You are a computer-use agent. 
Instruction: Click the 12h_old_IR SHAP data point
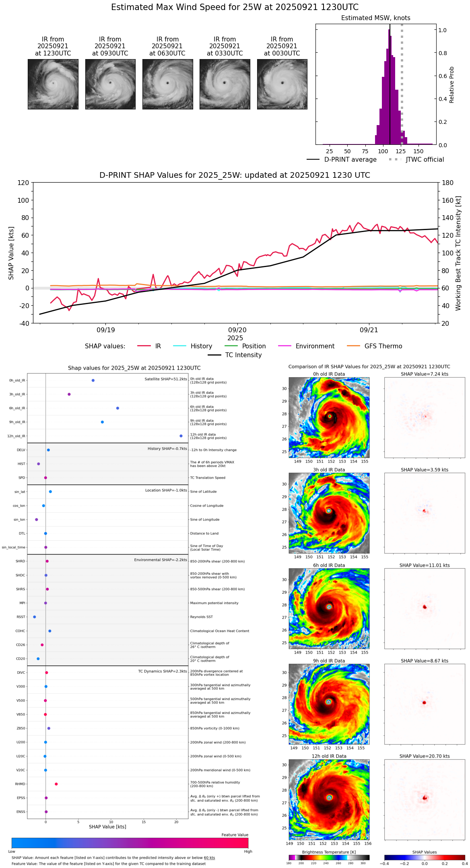point(181,436)
